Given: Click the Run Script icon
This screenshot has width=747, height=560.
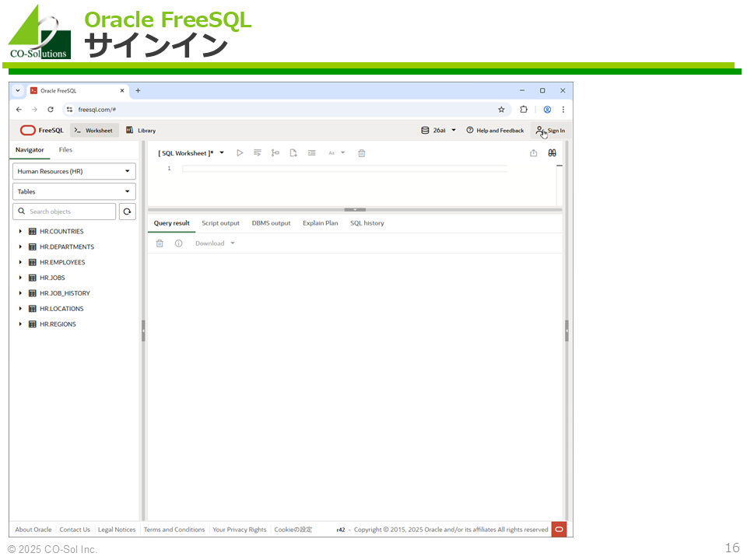Looking at the screenshot, I should click(258, 153).
